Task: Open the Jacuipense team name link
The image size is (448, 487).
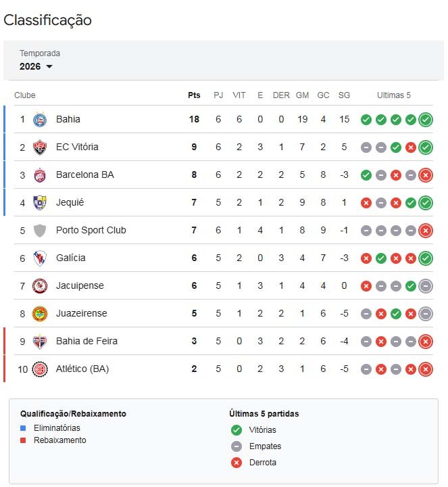Action: pyautogui.click(x=80, y=286)
